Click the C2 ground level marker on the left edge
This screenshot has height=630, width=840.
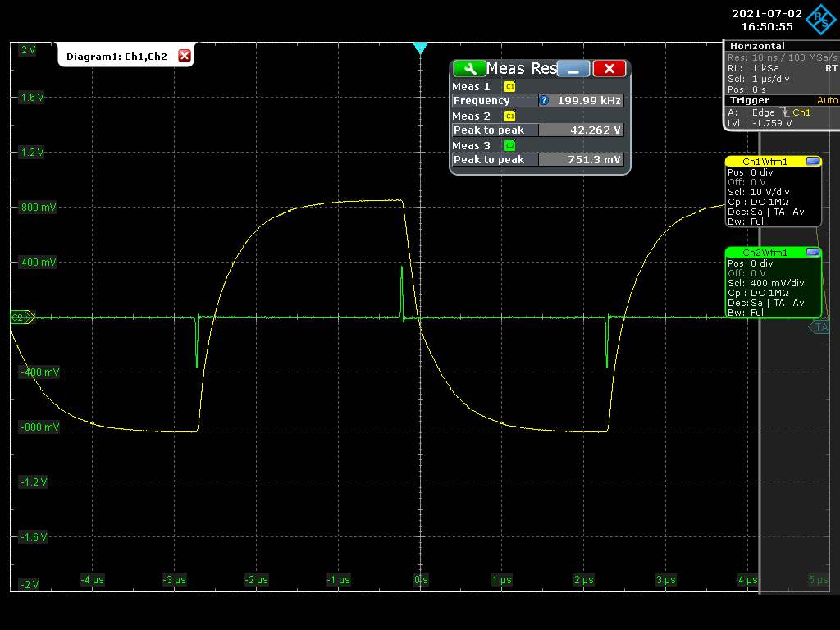point(20,317)
